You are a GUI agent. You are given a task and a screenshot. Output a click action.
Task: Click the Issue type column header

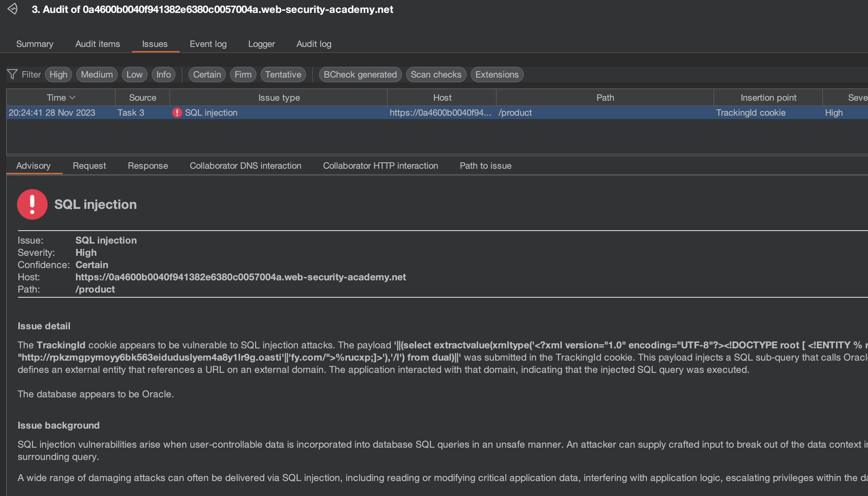point(279,98)
